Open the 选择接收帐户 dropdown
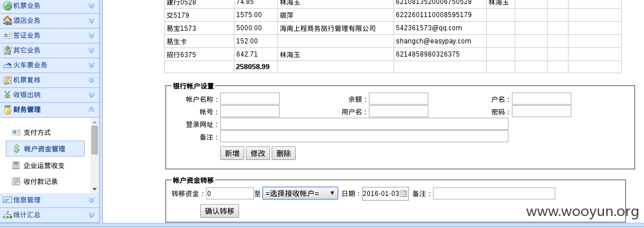 point(300,193)
